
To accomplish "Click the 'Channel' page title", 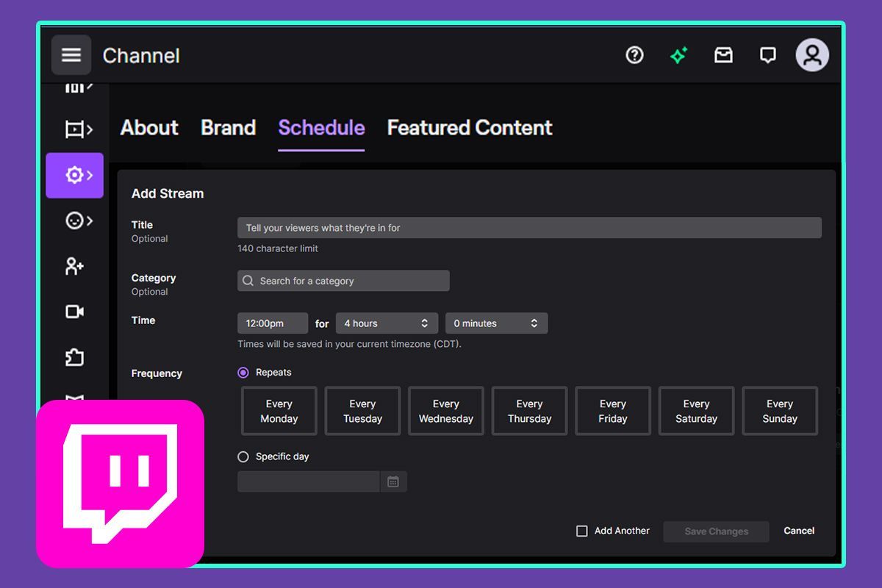I will click(141, 56).
